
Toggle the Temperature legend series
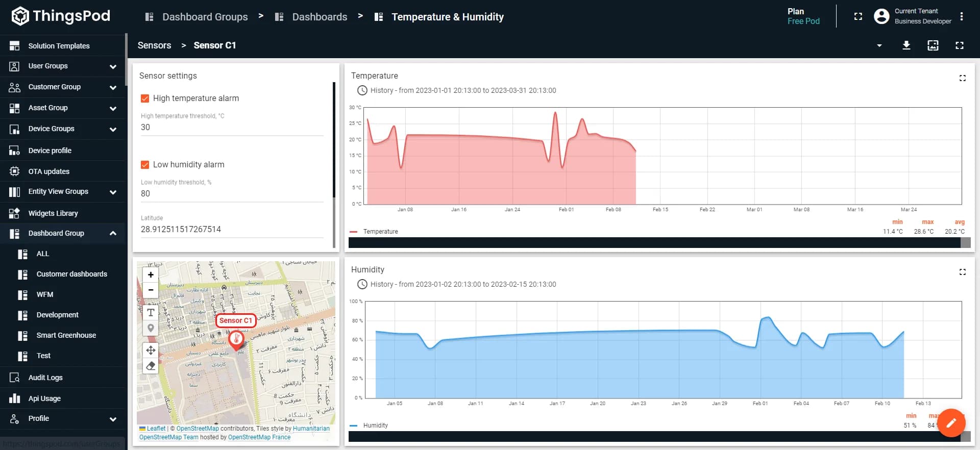(380, 232)
